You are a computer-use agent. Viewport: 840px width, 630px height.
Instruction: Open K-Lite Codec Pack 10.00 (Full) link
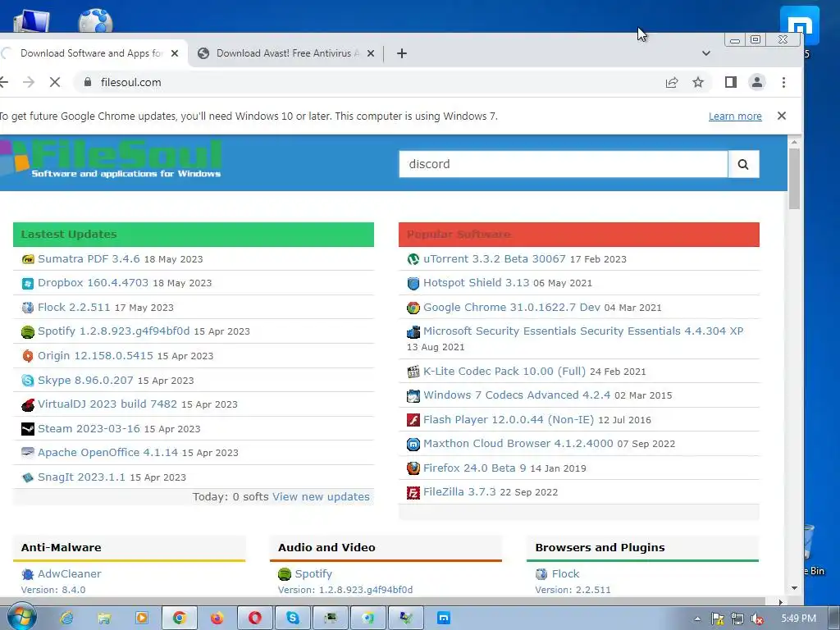(x=504, y=372)
